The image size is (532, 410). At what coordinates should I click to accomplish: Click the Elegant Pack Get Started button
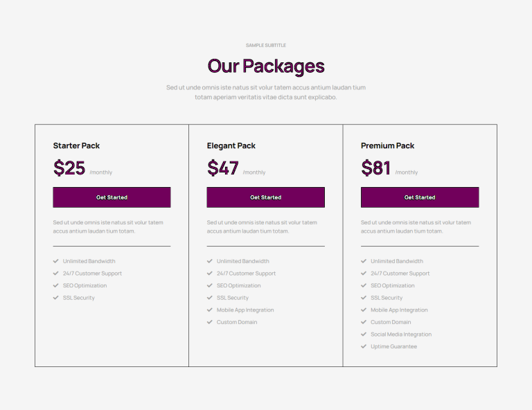coord(266,197)
